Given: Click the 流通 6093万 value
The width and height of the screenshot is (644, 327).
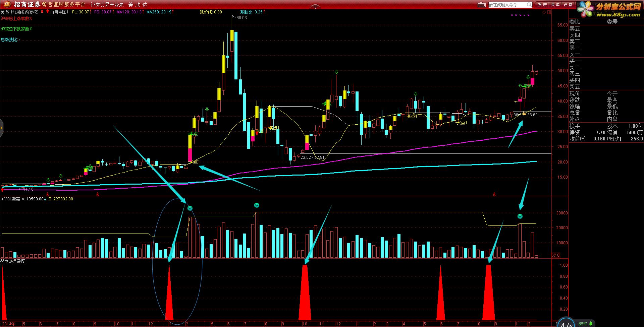Looking at the screenshot, I should point(625,132).
